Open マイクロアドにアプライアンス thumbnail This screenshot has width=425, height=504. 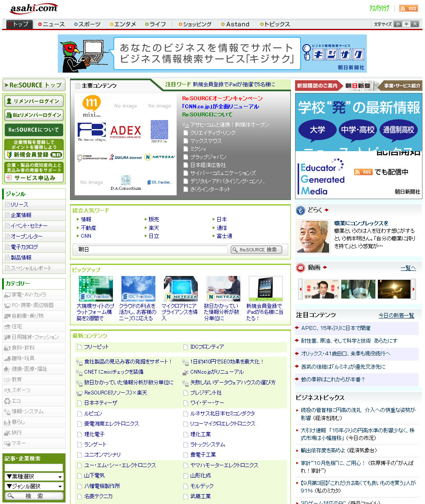[x=181, y=289]
